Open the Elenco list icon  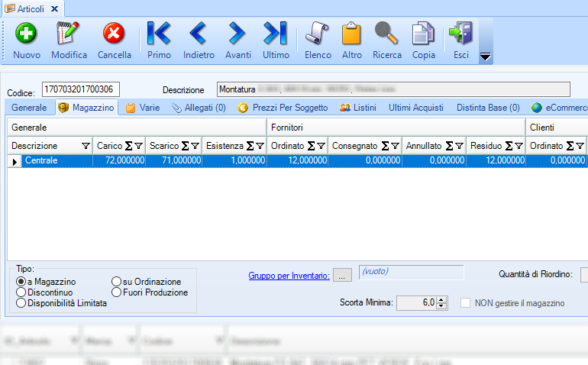(x=318, y=34)
